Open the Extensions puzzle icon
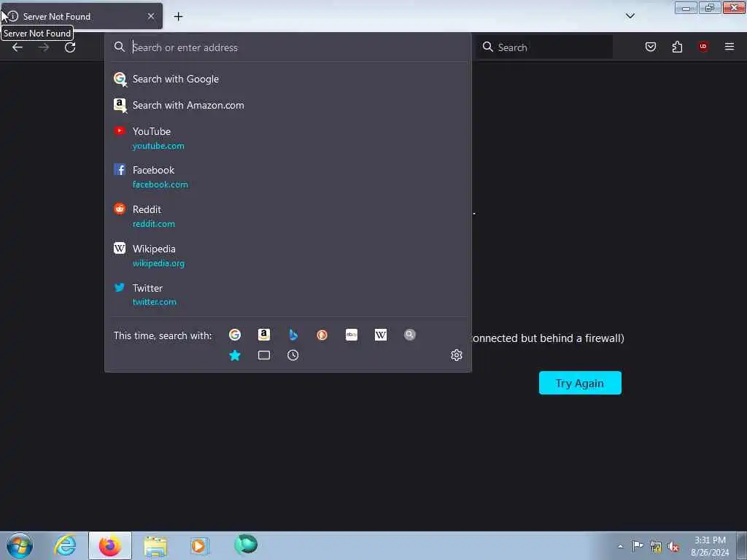This screenshot has width=747, height=560. tap(677, 47)
